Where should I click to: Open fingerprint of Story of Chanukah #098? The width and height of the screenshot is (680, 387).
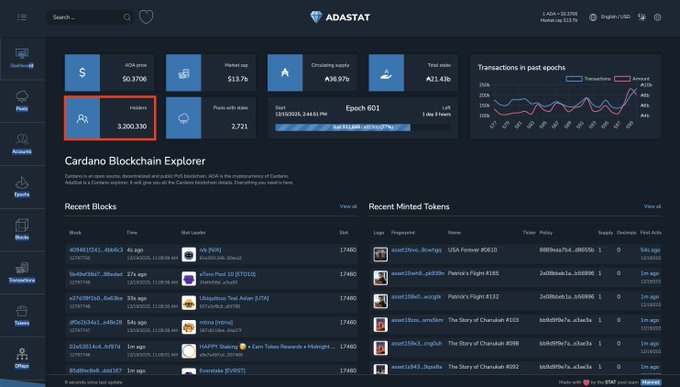[416, 344]
